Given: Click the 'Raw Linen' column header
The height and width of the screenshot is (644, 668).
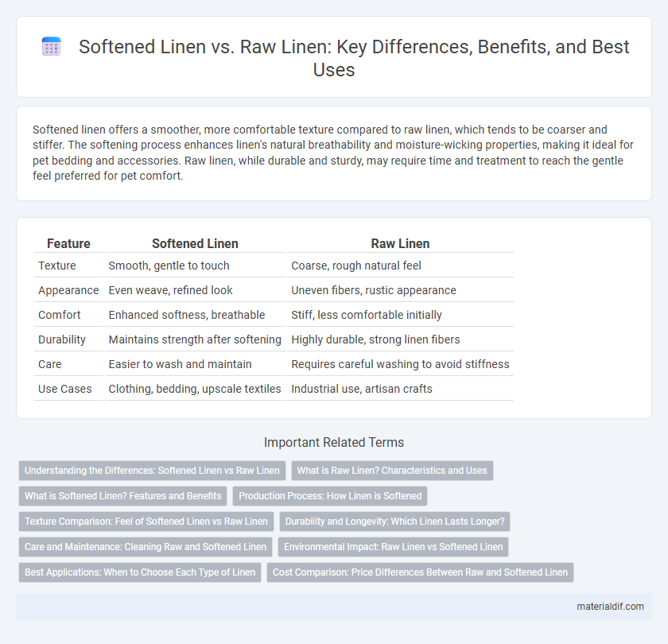Looking at the screenshot, I should click(x=400, y=243).
